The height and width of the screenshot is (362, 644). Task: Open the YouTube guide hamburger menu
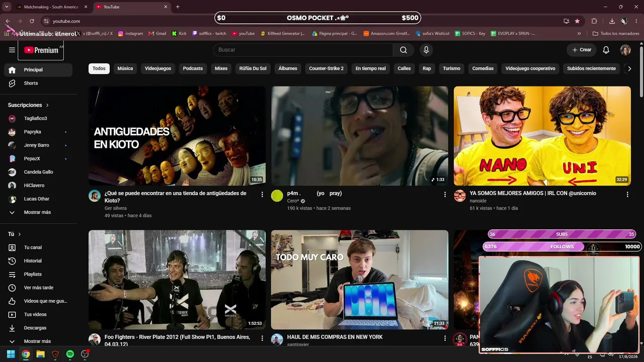12,50
